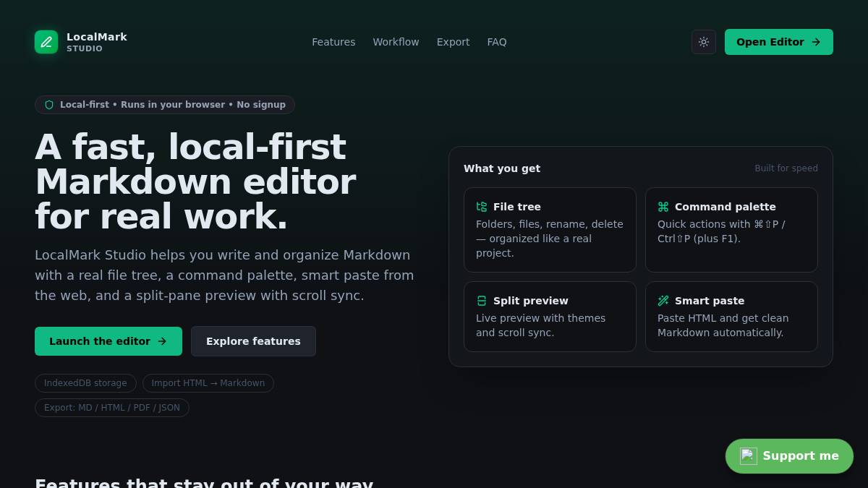The image size is (868, 488).
Task: Click the Smart paste wand icon
Action: [663, 301]
